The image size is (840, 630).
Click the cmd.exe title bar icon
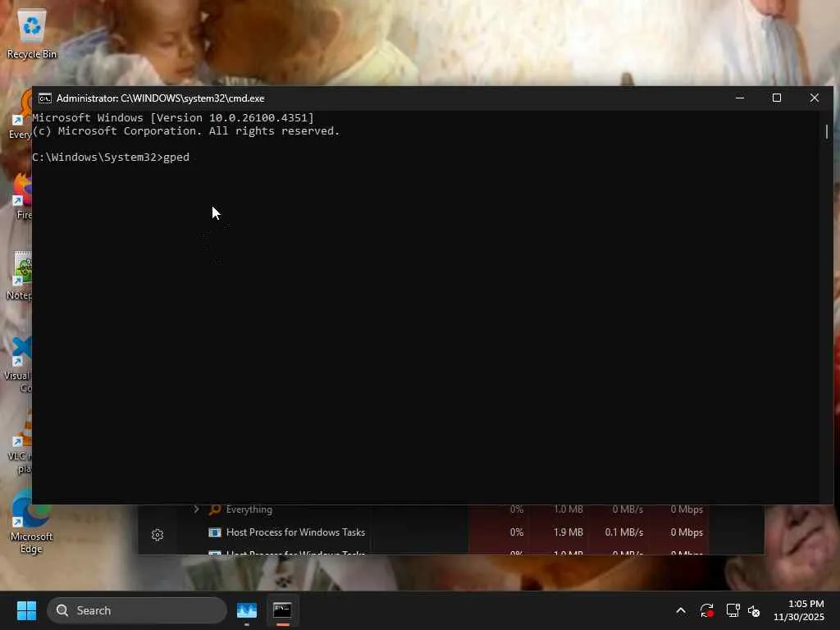coord(45,98)
